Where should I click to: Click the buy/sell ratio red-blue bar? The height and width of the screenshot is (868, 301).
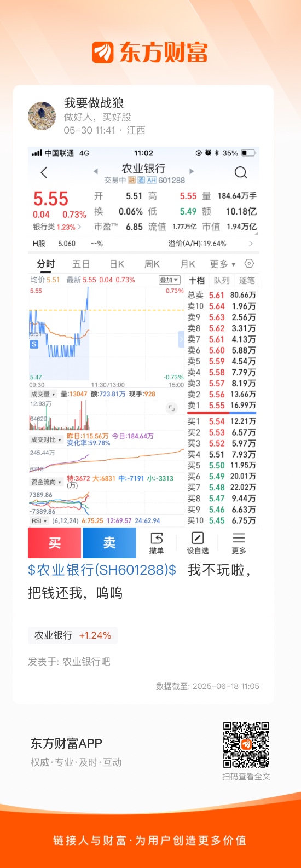pyautogui.click(x=222, y=413)
